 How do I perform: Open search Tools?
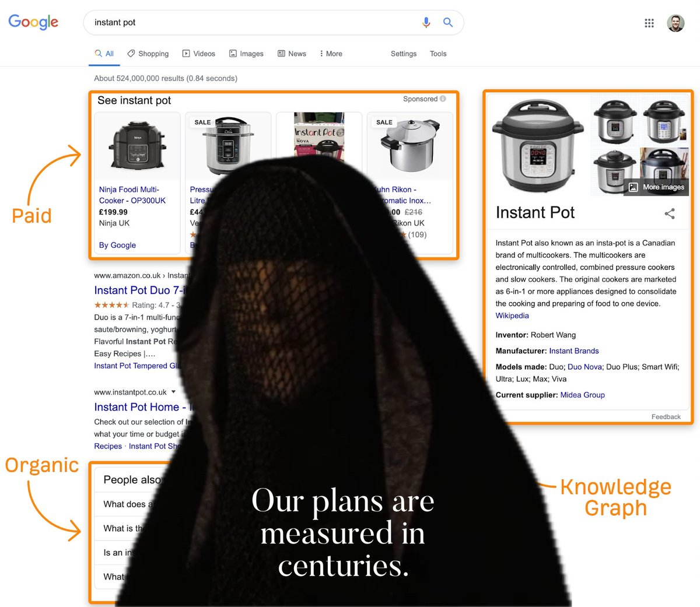tap(438, 54)
